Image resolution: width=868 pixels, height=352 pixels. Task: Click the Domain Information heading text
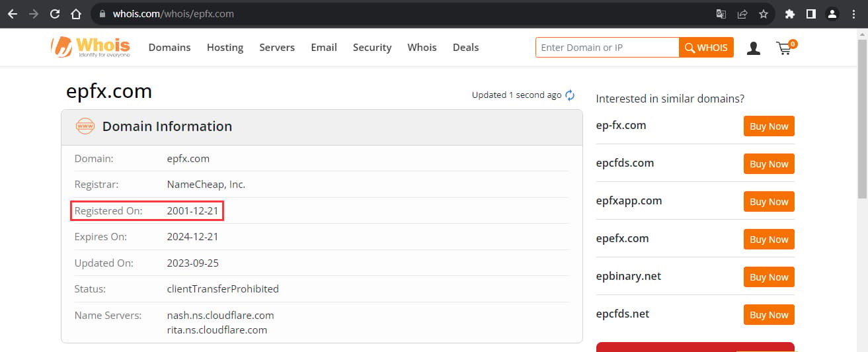(167, 126)
